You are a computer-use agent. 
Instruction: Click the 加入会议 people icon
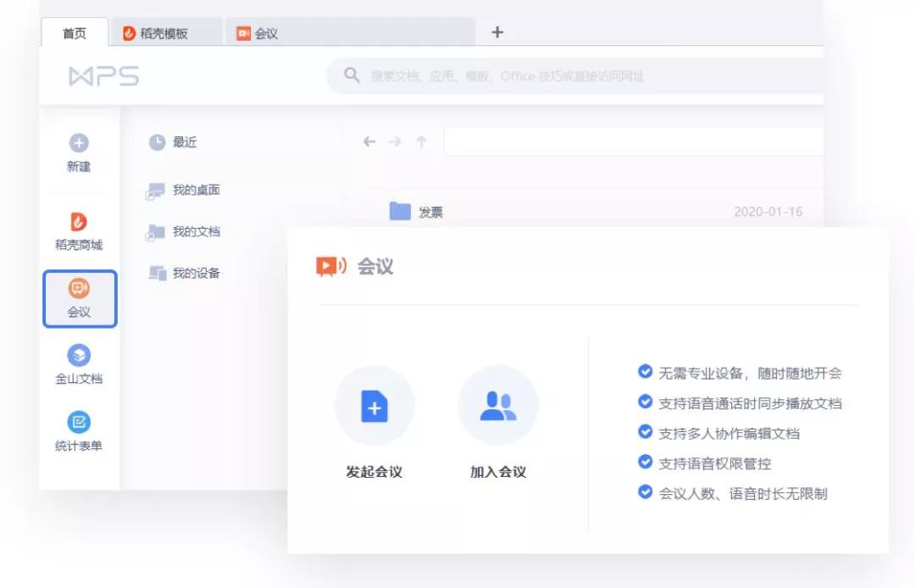498,406
